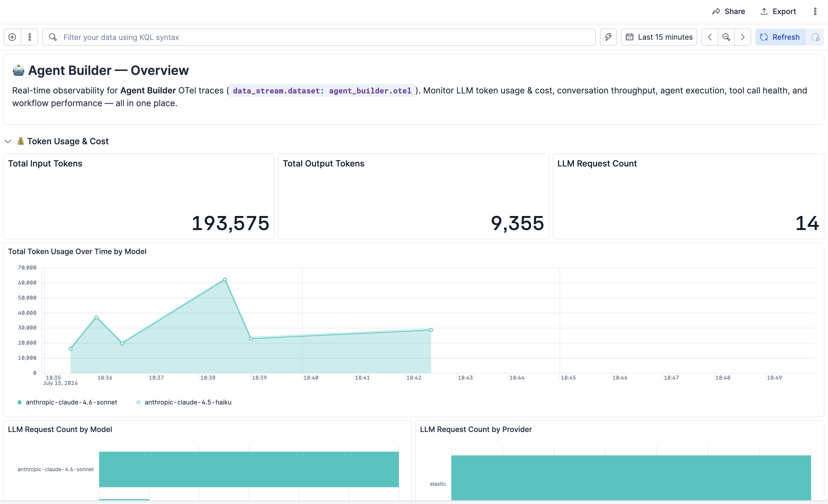
Task: Open the top-right kebab options menu
Action: coord(815,11)
